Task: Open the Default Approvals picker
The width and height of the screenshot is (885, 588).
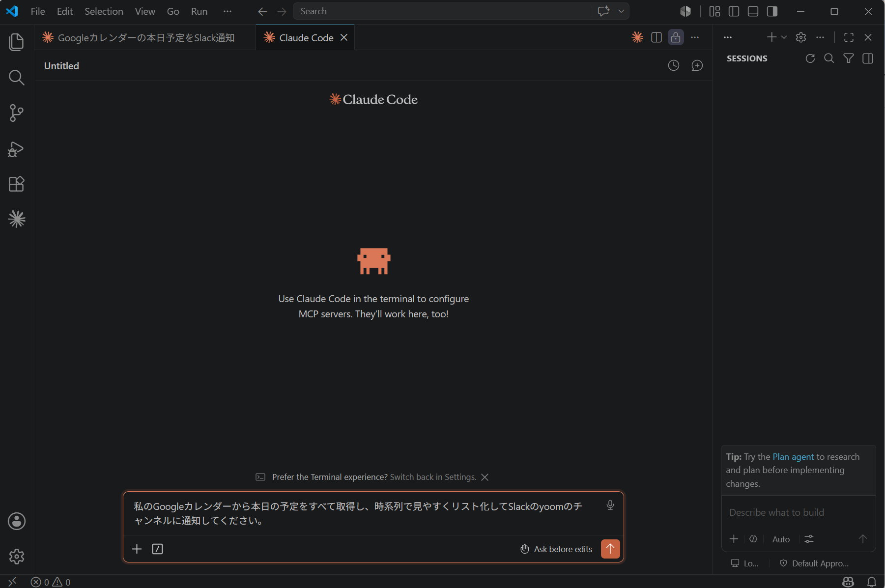Action: 814,563
